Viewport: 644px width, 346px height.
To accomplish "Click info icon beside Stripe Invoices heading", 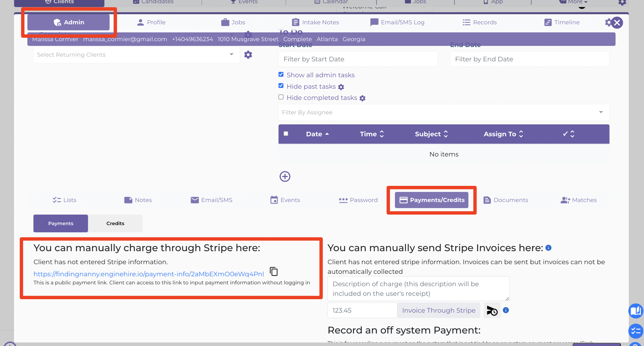I will (548, 248).
